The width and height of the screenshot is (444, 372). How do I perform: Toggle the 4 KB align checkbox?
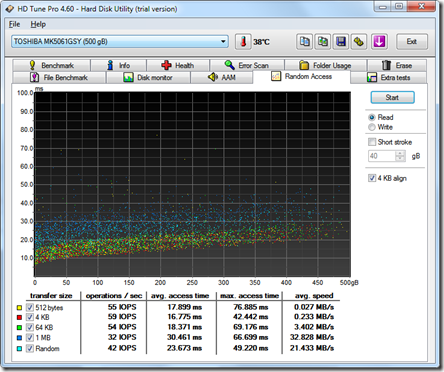pos(372,178)
